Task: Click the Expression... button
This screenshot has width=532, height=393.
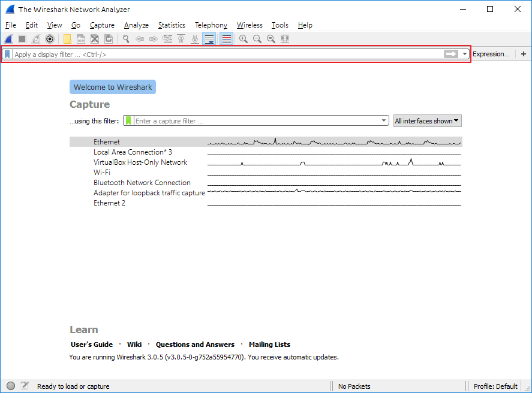Action: 491,54
